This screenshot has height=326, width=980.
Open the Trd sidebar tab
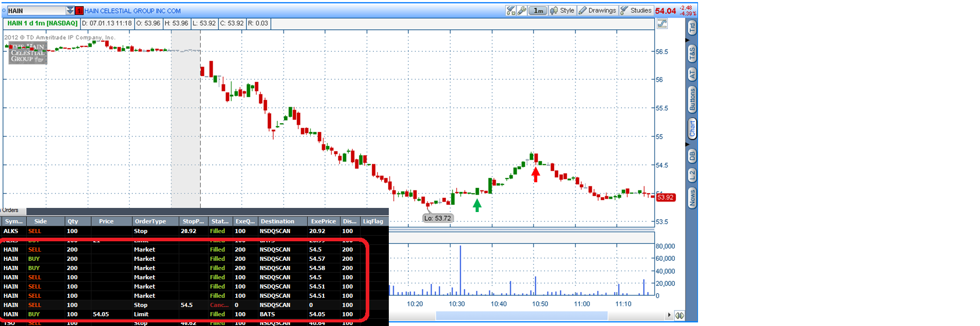pos(692,28)
